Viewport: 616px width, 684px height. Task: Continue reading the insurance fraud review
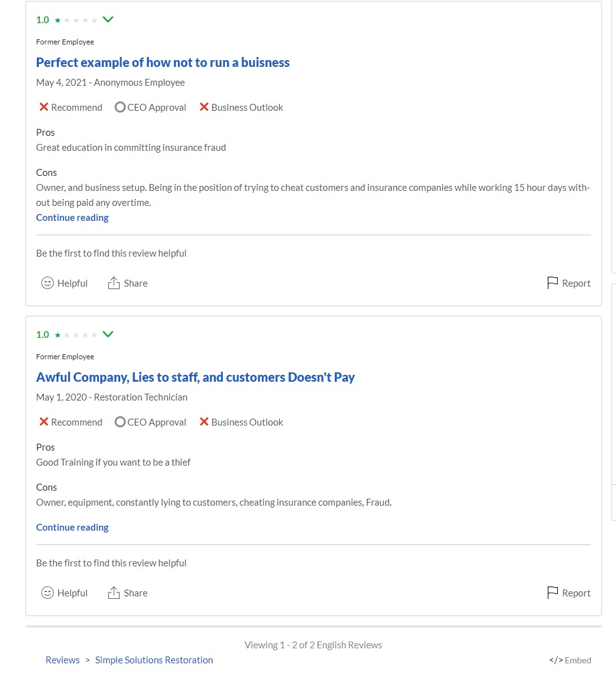pyautogui.click(x=73, y=218)
